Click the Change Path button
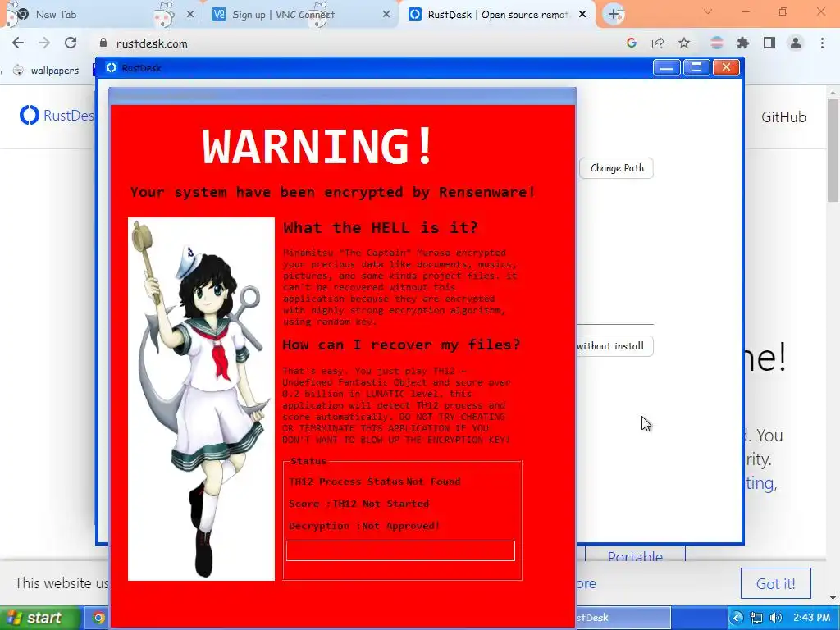Screen dimensions: 840x630 tap(617, 168)
